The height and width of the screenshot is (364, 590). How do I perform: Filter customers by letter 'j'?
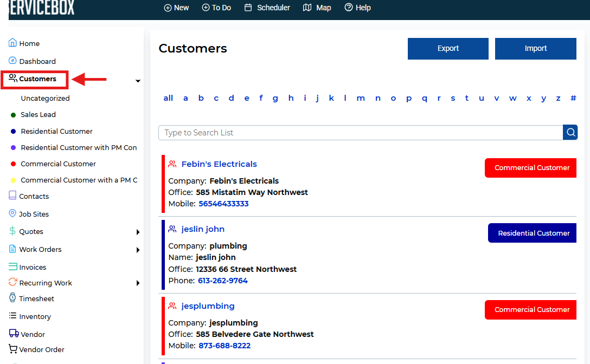(317, 98)
